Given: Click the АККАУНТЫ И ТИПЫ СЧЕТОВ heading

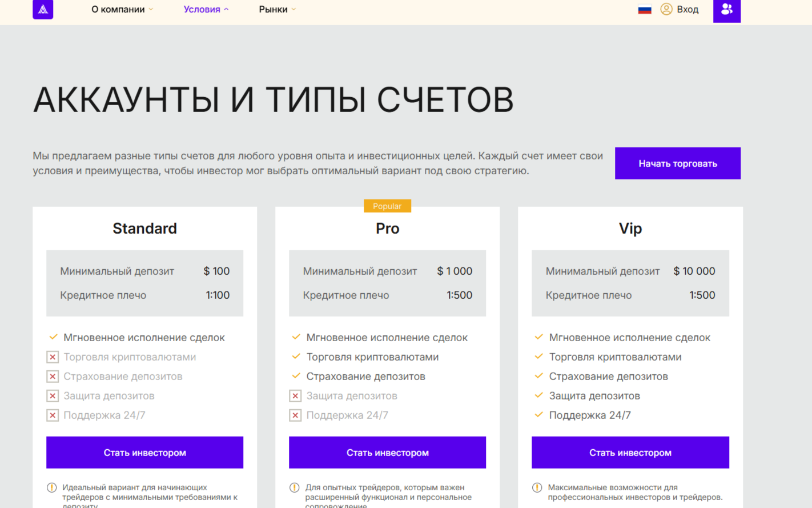Looking at the screenshot, I should point(274,99).
